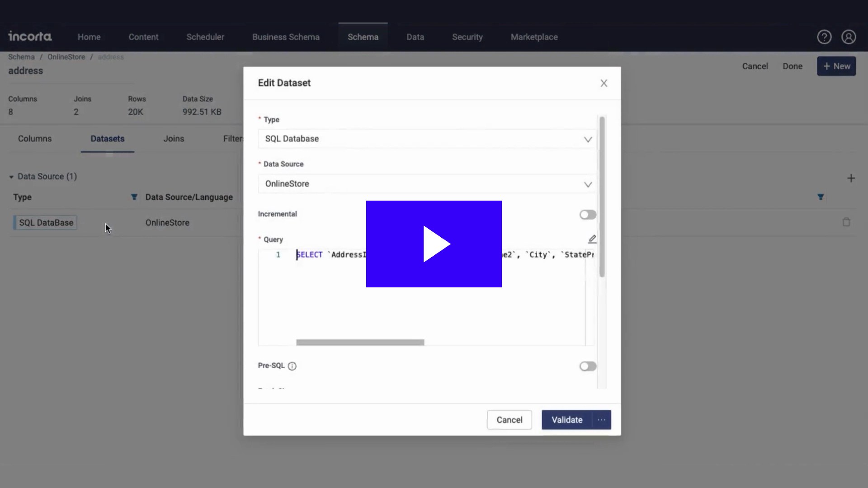Image resolution: width=868 pixels, height=488 pixels.
Task: Toggle the Incremental switch
Action: point(588,215)
